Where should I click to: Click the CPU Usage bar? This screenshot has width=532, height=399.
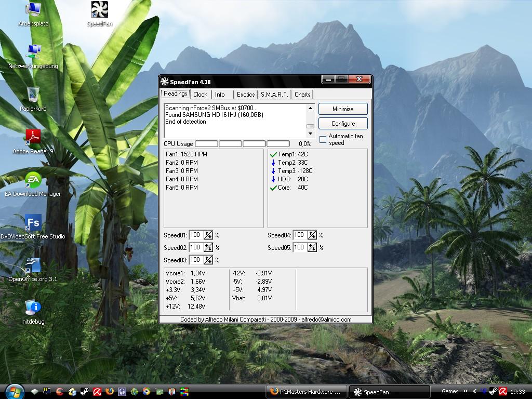[x=242, y=144]
